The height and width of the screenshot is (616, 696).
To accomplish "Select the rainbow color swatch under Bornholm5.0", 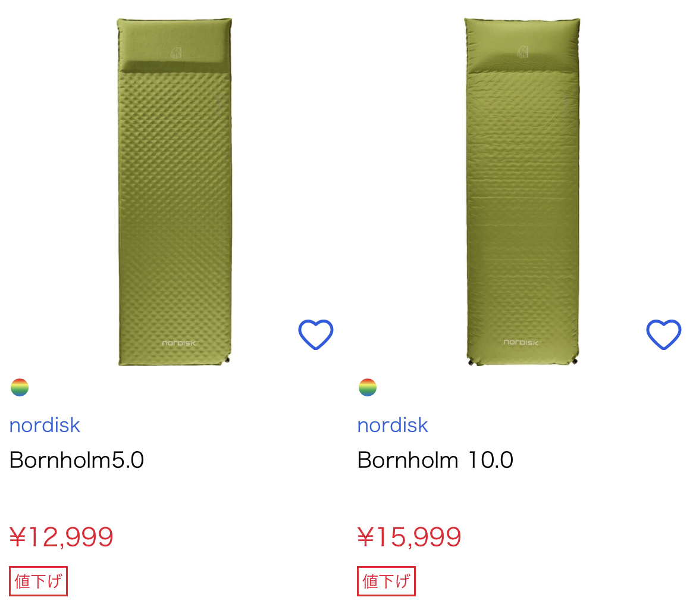I will (x=20, y=387).
